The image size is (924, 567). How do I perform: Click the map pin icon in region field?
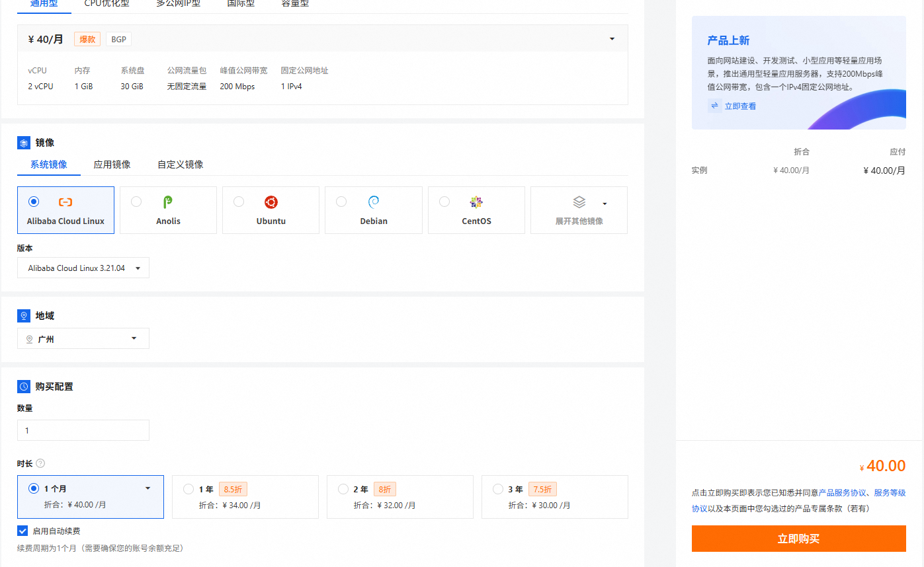tap(29, 339)
